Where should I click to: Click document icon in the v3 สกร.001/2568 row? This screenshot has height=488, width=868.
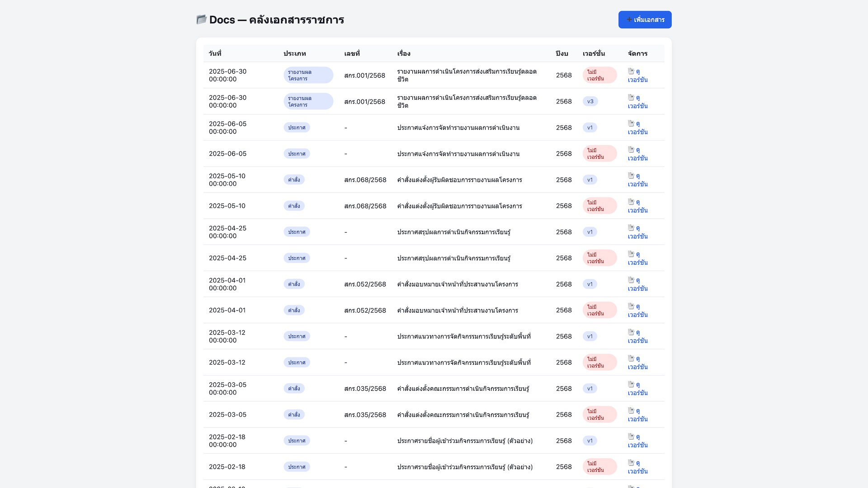coord(631,97)
